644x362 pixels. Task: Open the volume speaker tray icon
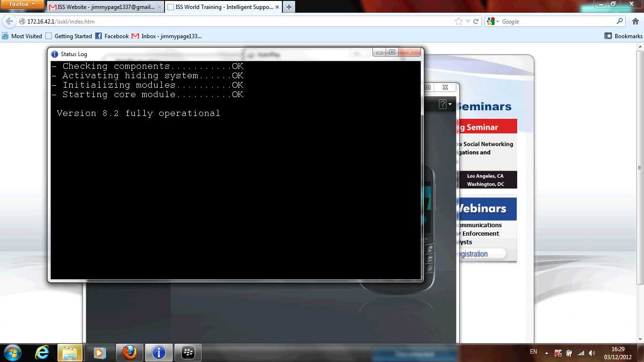(x=592, y=353)
